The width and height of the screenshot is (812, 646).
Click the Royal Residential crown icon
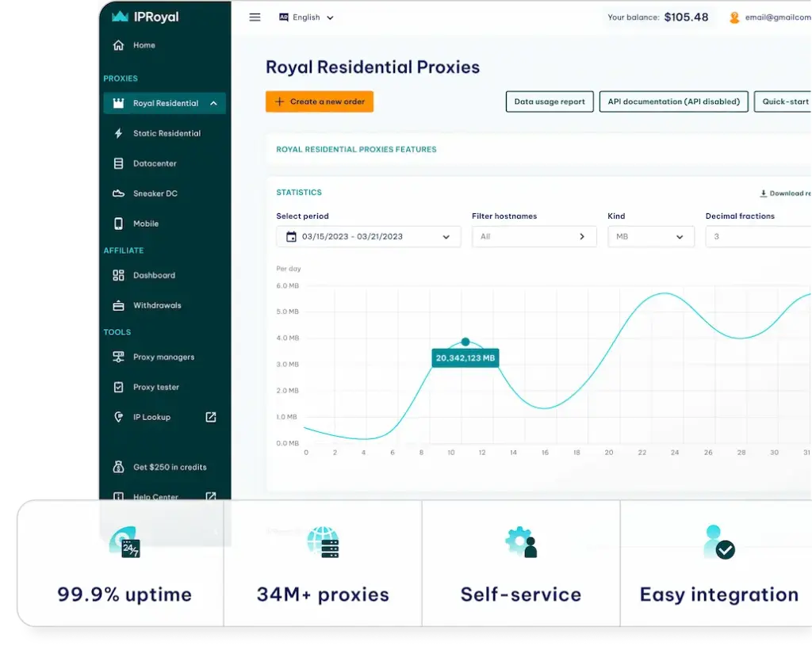pyautogui.click(x=119, y=103)
